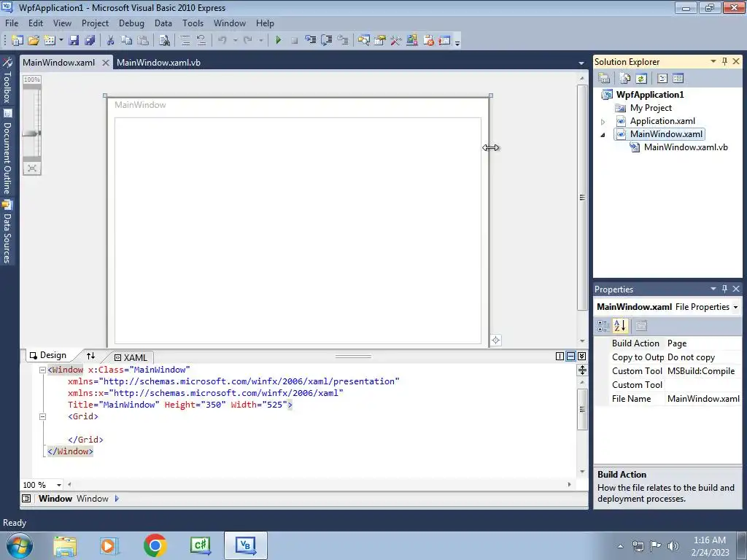Click the Open File toolbar icon
This screenshot has width=747, height=560.
[x=34, y=41]
